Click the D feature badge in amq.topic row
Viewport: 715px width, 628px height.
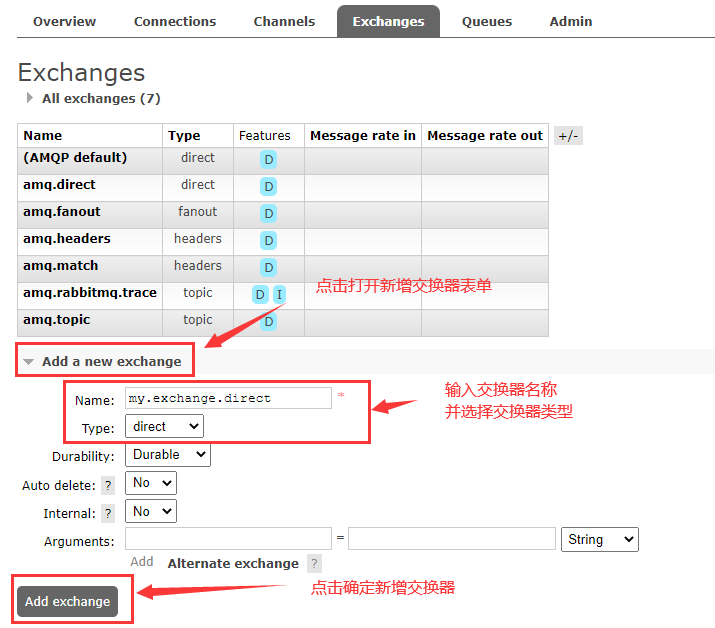[x=269, y=322]
